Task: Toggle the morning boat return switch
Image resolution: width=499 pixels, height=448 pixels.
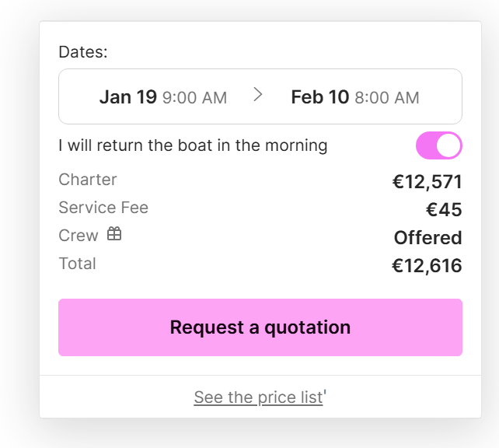Action: pos(439,145)
